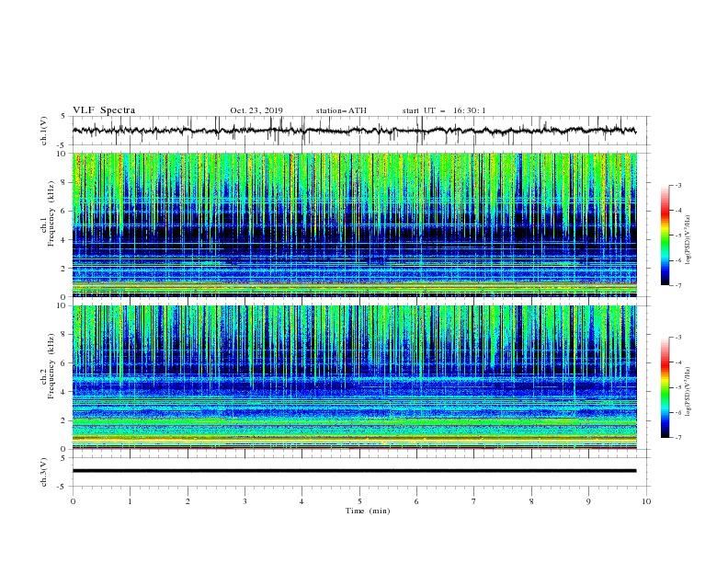728x563 pixels.
Task: Select the upper "log(PSD)(V²/Hz)" colorbar label
Action: [x=688, y=240]
